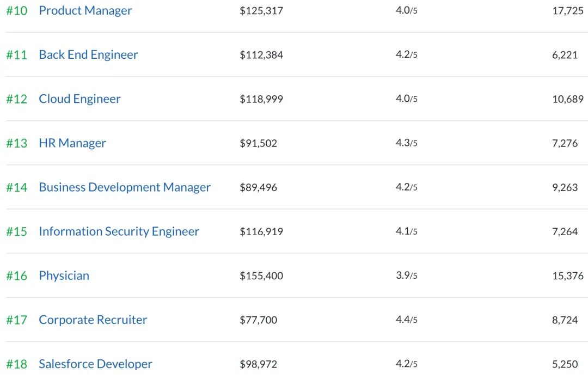Click the 4.4/5 Corporate Recruiter rating
The width and height of the screenshot is (588, 380).
[x=406, y=320]
